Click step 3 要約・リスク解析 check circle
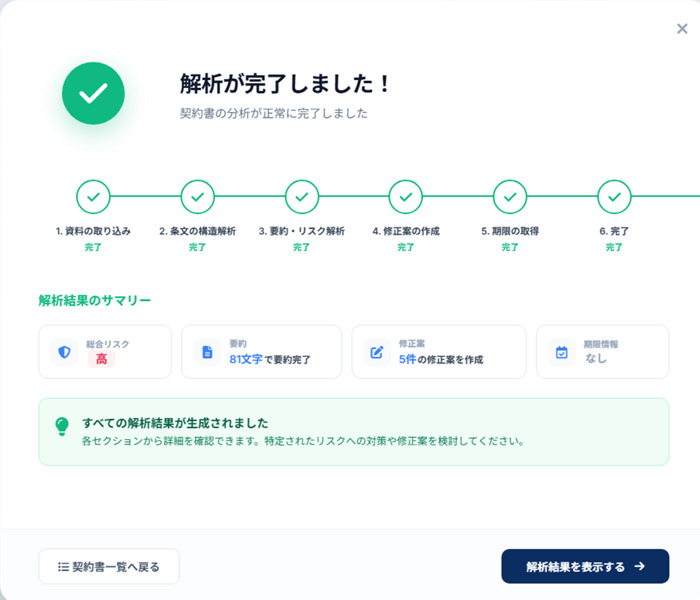This screenshot has width=700, height=600. pos(302,197)
